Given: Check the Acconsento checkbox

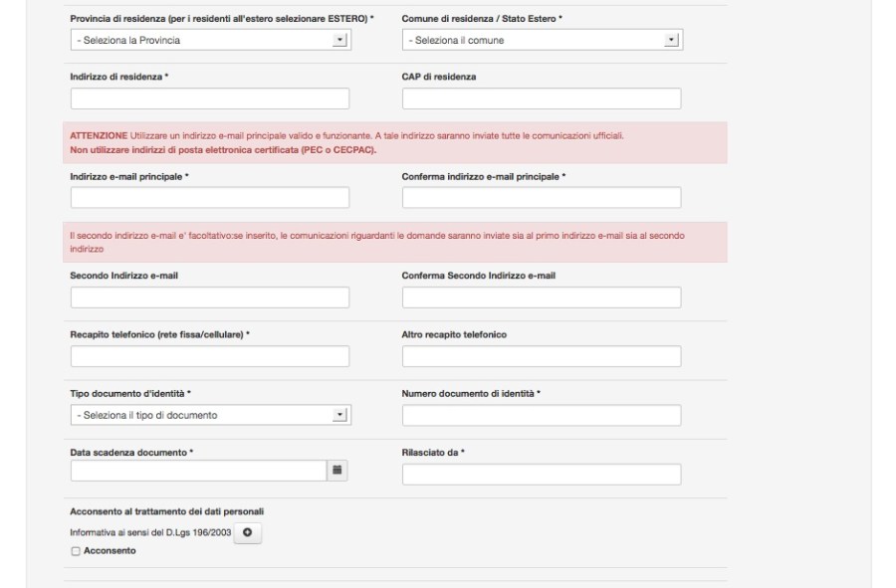Looking at the screenshot, I should point(75,551).
